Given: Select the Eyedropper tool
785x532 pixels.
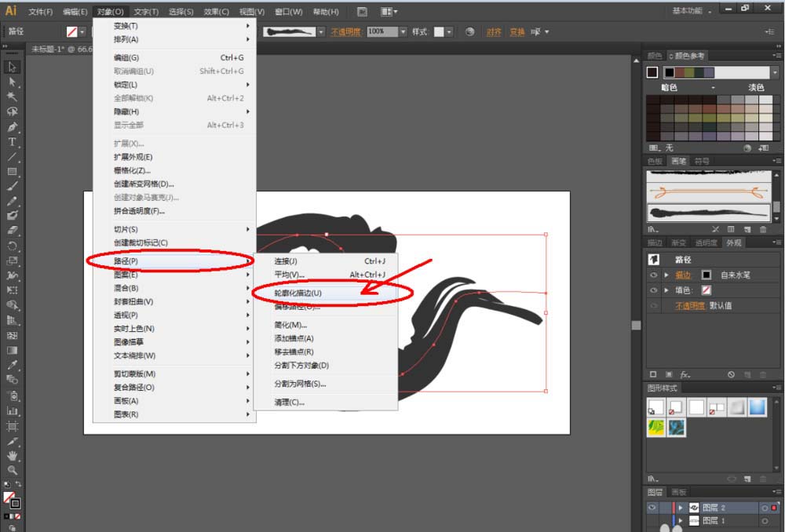Looking at the screenshot, I should click(x=13, y=365).
